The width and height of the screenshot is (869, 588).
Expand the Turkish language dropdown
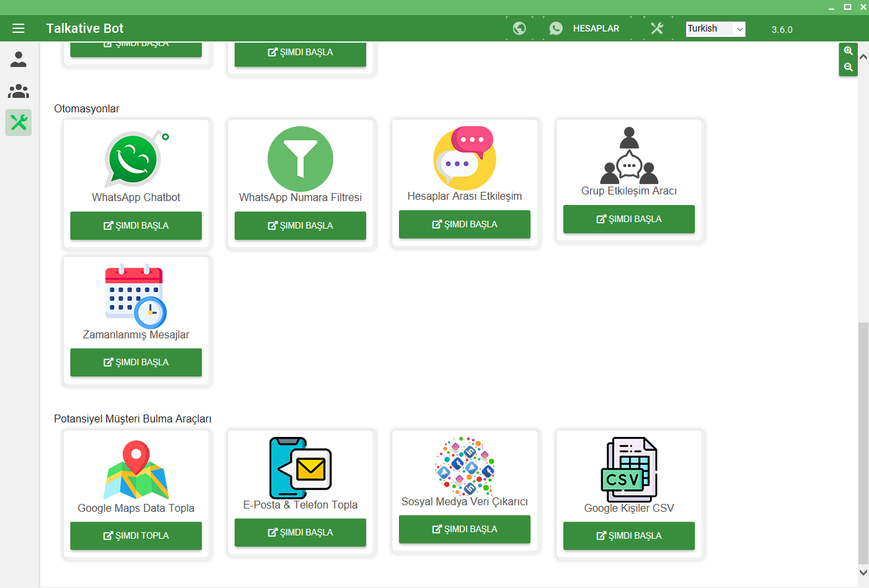(715, 28)
